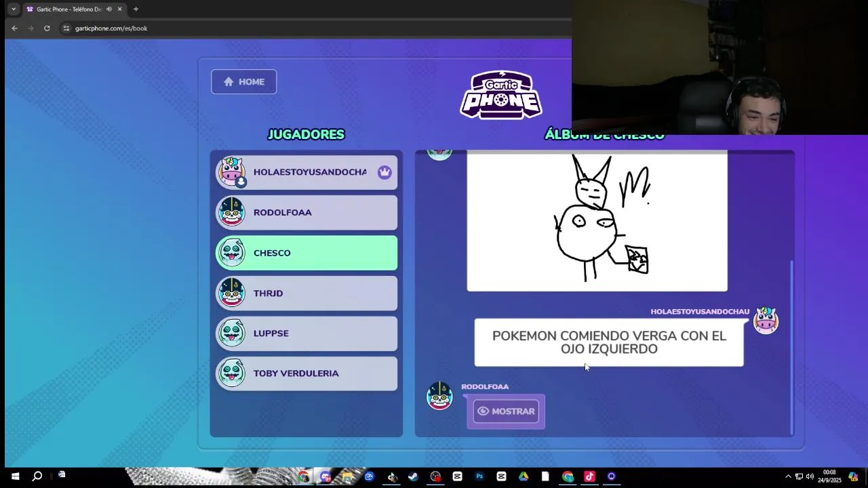Click the album panel's vertical scrollbar
The width and height of the screenshot is (868, 488).
(791, 347)
